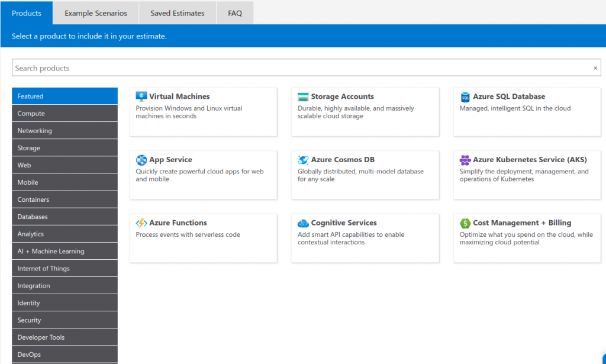Click the Azure Kubernetes Service icon
The height and width of the screenshot is (364, 606).
465,160
